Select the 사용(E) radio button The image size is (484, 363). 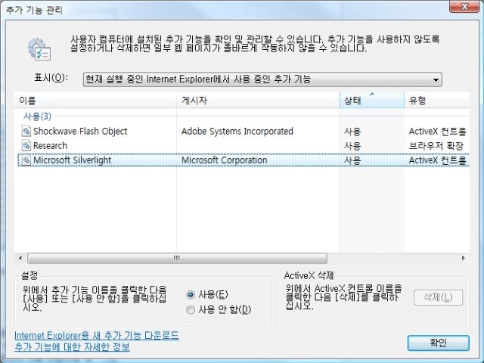pos(190,294)
